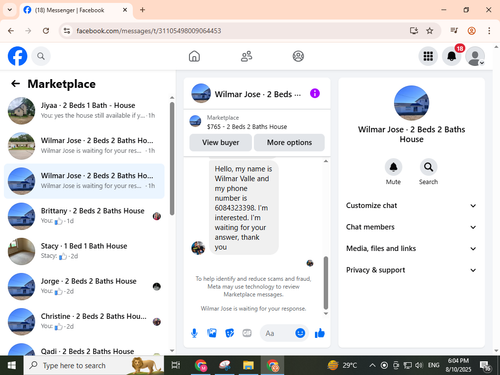This screenshot has height=375, width=500.
Task: Reload the page with refresh icon
Action: point(46,31)
